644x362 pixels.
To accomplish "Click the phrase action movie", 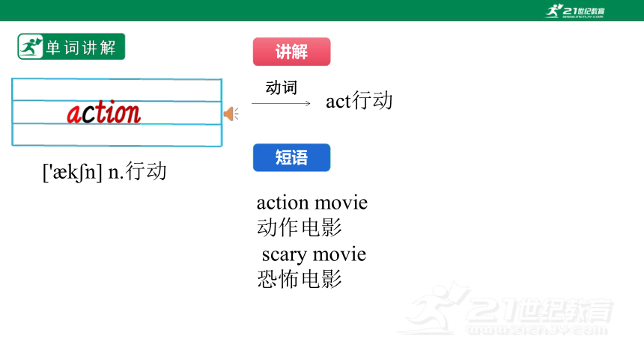I will 312,203.
